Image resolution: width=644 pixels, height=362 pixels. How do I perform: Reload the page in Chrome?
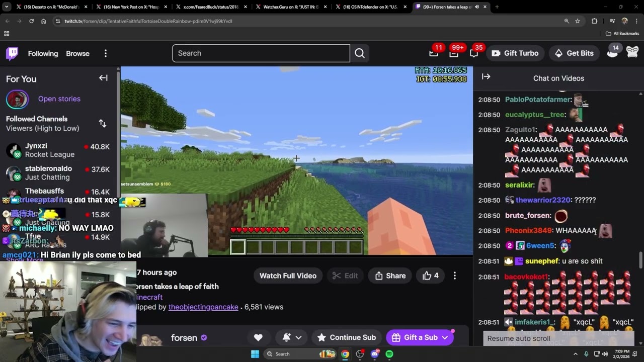(31, 21)
